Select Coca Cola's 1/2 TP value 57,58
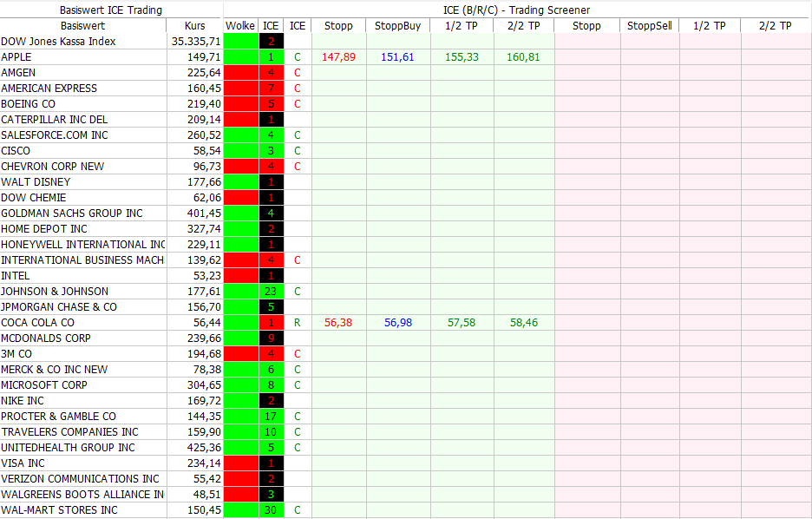This screenshot has height=519, width=812. click(x=462, y=323)
